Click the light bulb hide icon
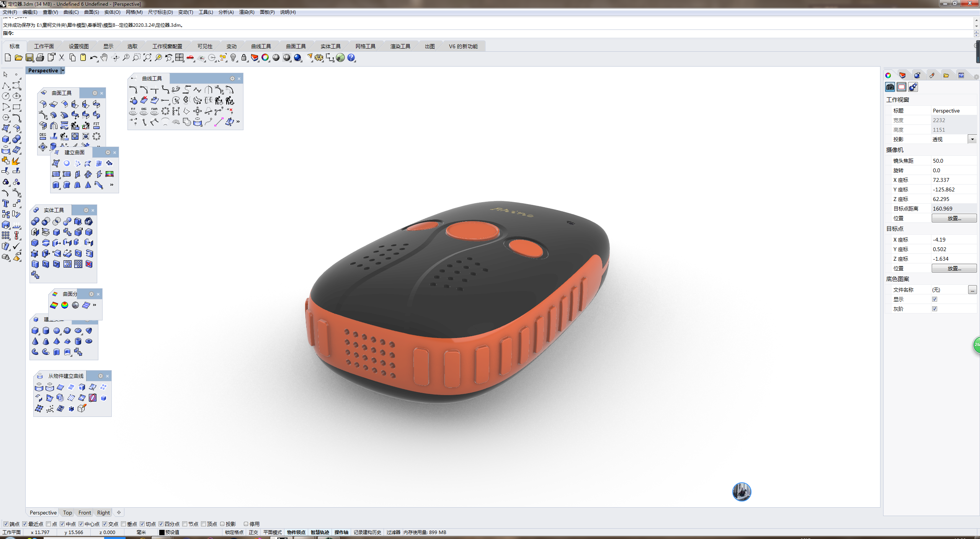 (233, 58)
